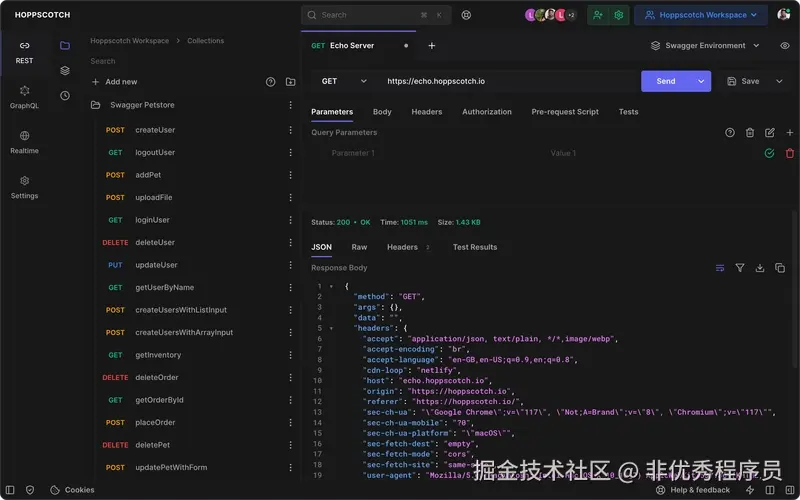Image resolution: width=800 pixels, height=500 pixels.
Task: Click the support icon beside search bar
Action: (x=466, y=15)
